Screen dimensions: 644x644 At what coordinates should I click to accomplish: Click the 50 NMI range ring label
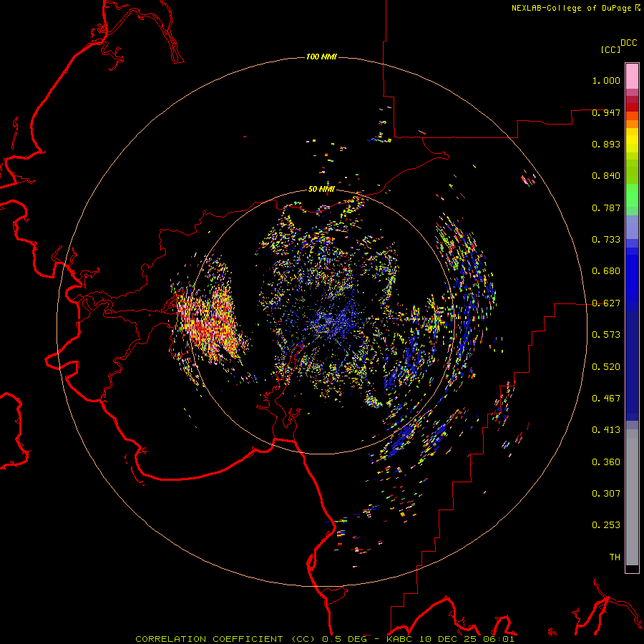[x=321, y=189]
